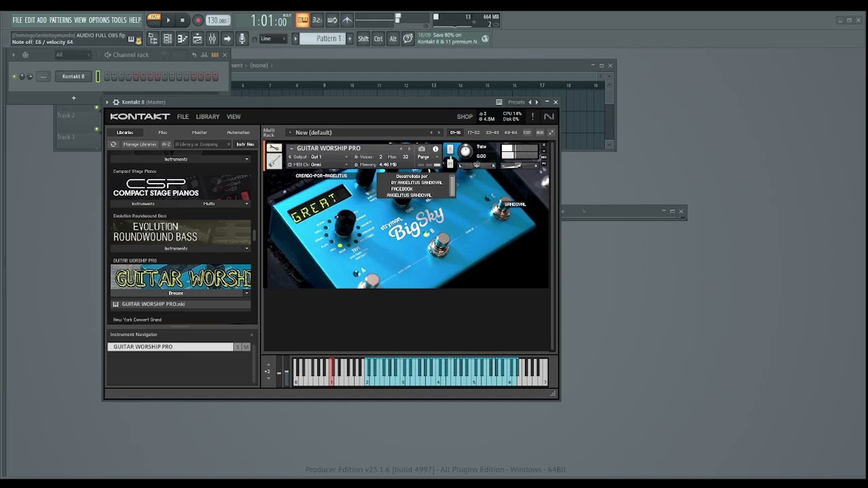868x488 pixels.
Task: Mute the instrument with M button
Action: click(450, 163)
